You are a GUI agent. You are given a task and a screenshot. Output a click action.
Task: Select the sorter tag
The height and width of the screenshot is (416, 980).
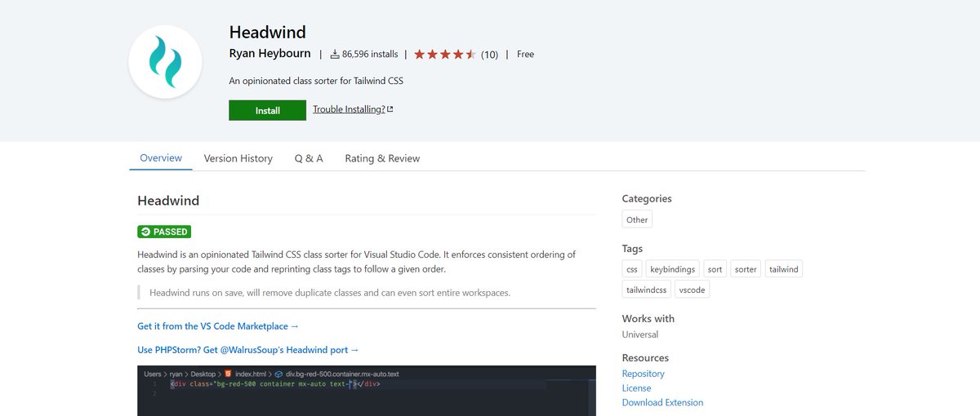[x=746, y=269]
